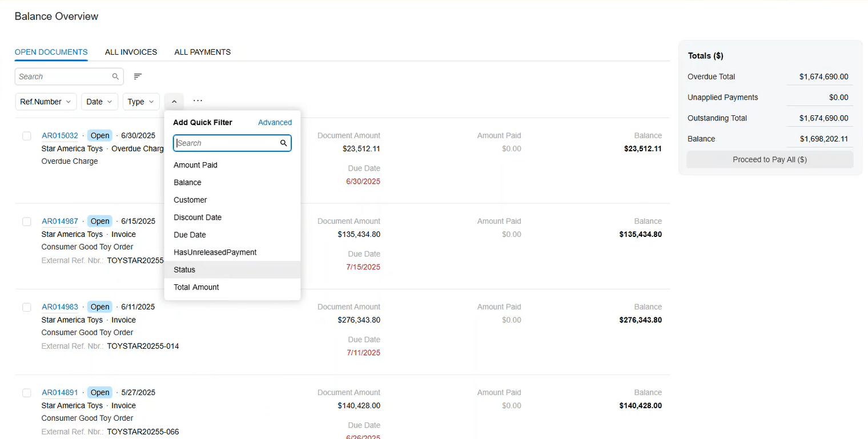Choose HasUnreleasedPayment quick filter

[232, 252]
